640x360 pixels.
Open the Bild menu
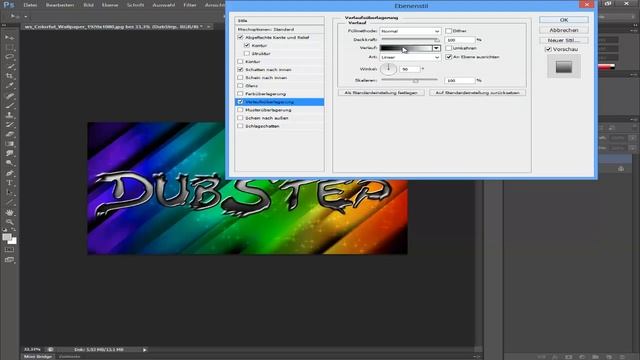(88, 5)
